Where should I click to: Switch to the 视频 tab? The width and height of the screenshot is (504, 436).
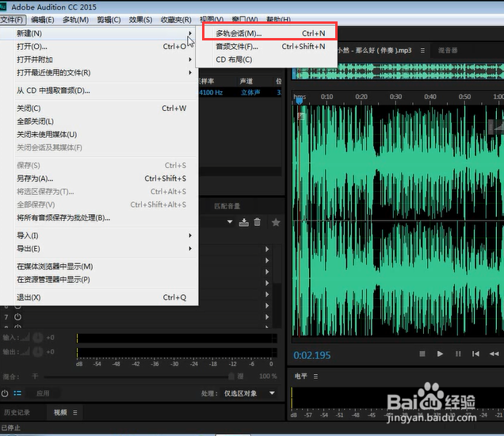(x=60, y=412)
